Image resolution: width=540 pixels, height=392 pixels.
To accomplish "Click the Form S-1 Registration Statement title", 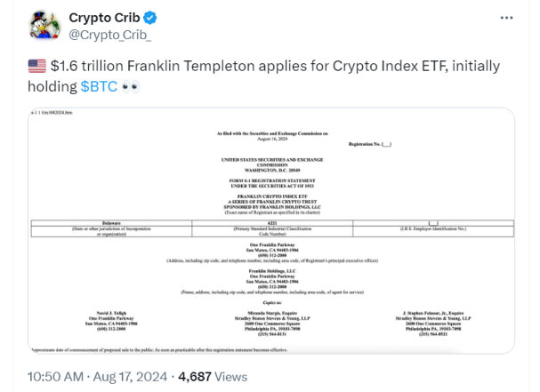I will (x=272, y=183).
